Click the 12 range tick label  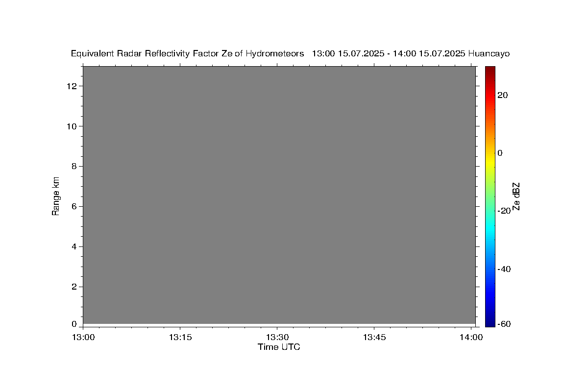click(x=73, y=86)
